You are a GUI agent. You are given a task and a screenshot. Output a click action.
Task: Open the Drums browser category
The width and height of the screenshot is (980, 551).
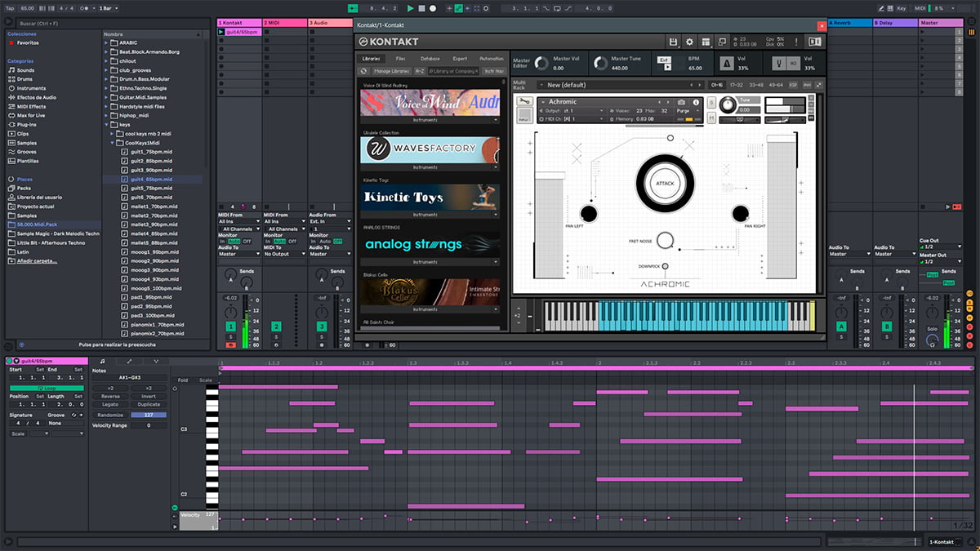click(x=20, y=79)
